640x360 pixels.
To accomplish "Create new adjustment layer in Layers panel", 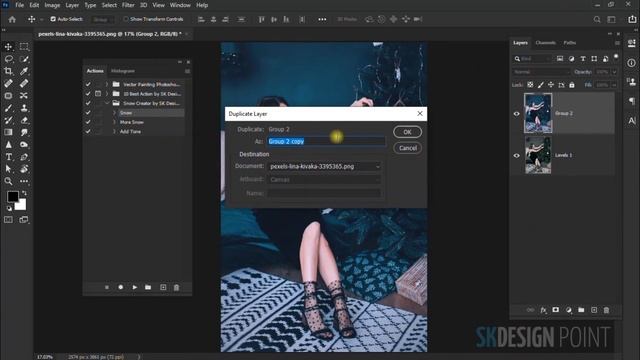I will [x=569, y=310].
